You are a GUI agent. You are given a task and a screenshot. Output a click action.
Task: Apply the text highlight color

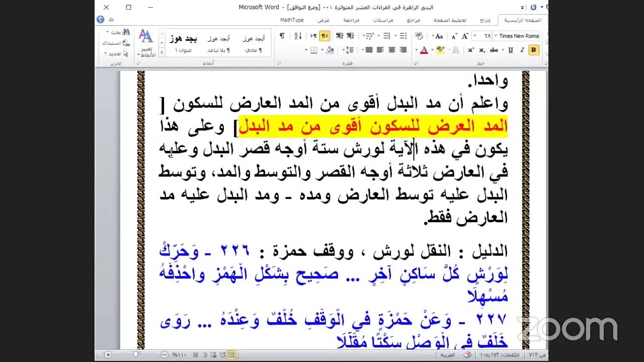(x=440, y=50)
